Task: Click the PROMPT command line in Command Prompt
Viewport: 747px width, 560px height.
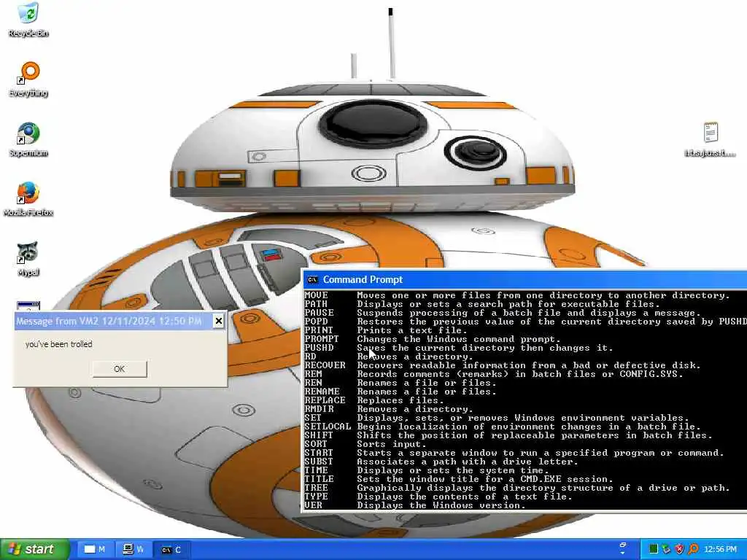Action: [433, 339]
